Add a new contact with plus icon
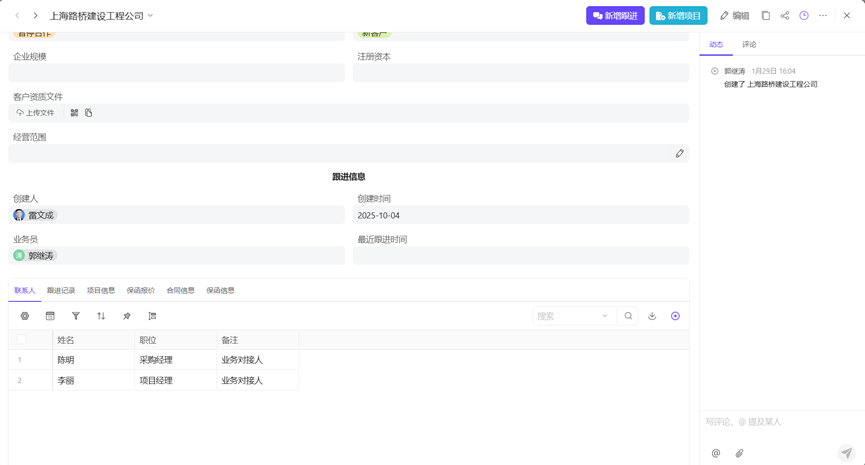 [x=675, y=316]
